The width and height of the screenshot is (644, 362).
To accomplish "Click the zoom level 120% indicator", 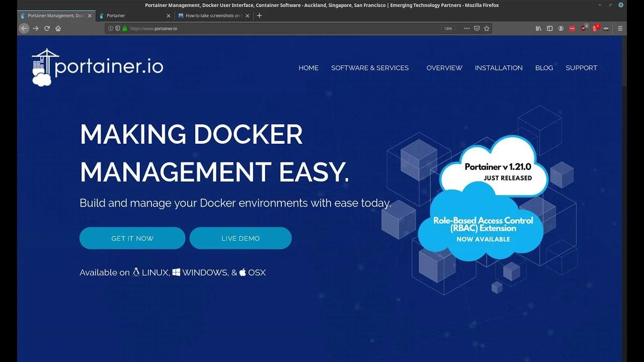I will pyautogui.click(x=449, y=29).
